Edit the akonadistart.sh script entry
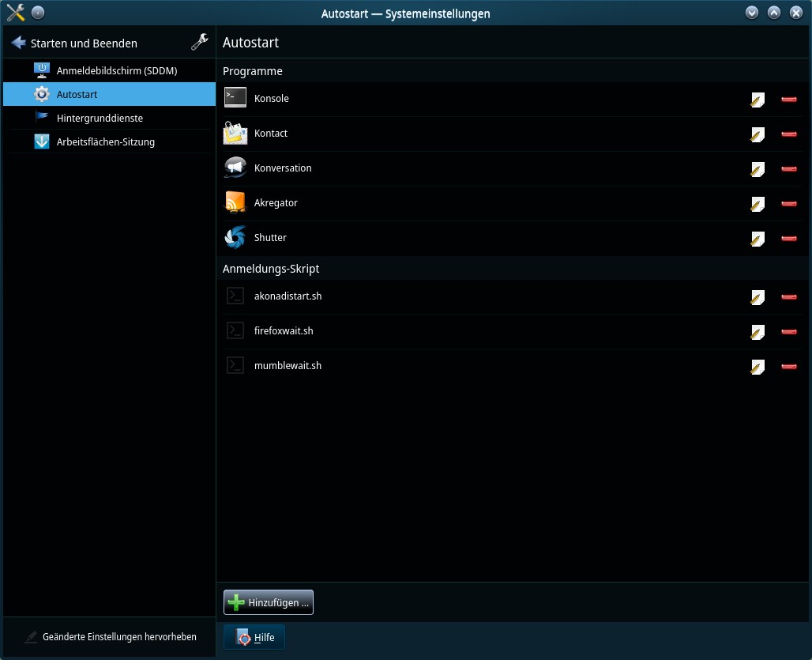This screenshot has height=660, width=812. point(757,297)
